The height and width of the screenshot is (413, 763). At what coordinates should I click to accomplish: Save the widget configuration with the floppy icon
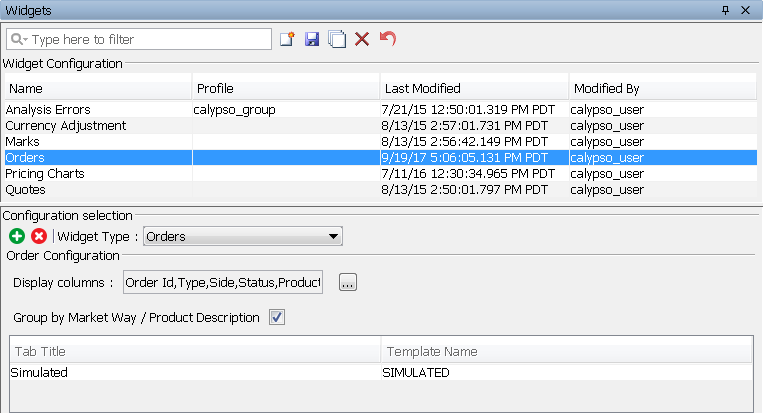pos(312,39)
